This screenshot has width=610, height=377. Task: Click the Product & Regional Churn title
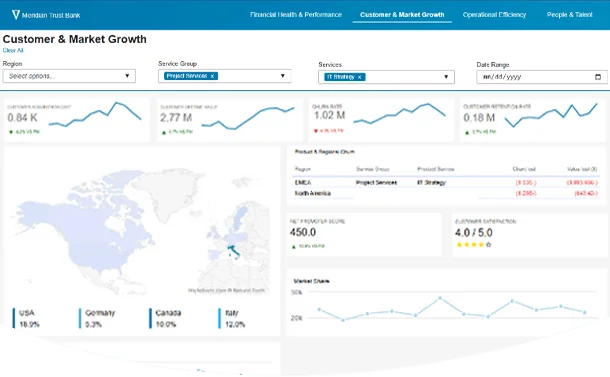pos(324,152)
